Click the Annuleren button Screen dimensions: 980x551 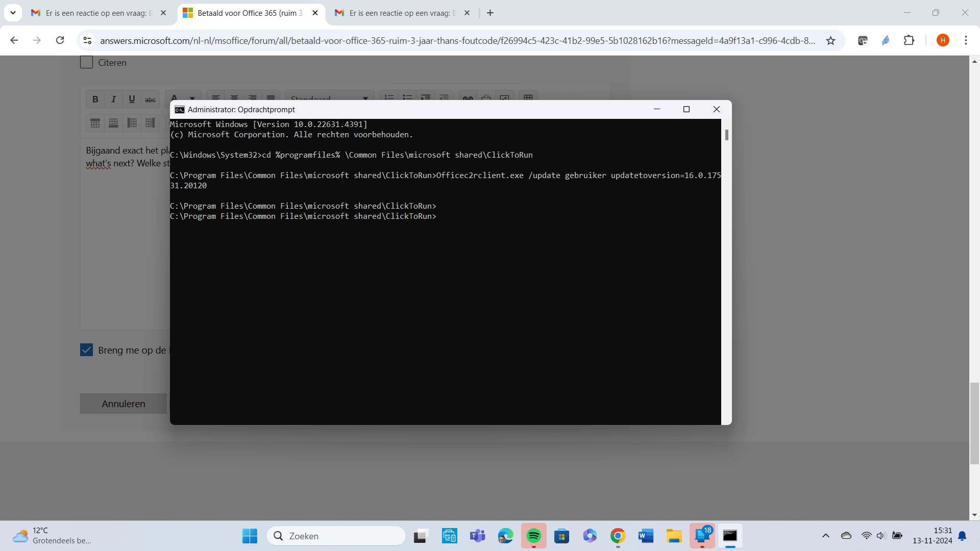click(123, 404)
